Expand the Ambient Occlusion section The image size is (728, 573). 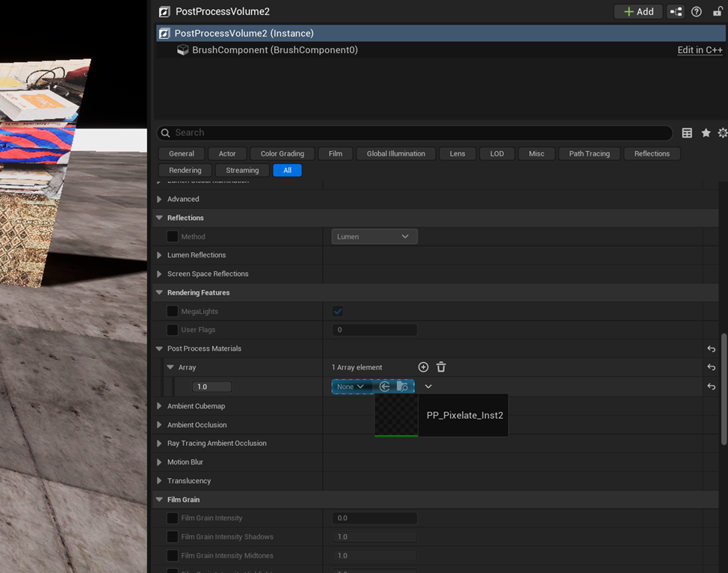point(159,425)
